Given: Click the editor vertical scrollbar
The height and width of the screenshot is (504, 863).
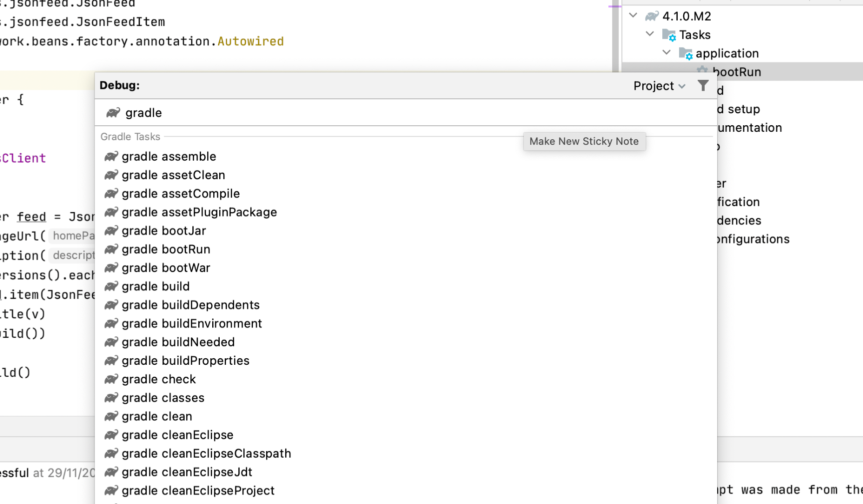Looking at the screenshot, I should pos(615,35).
